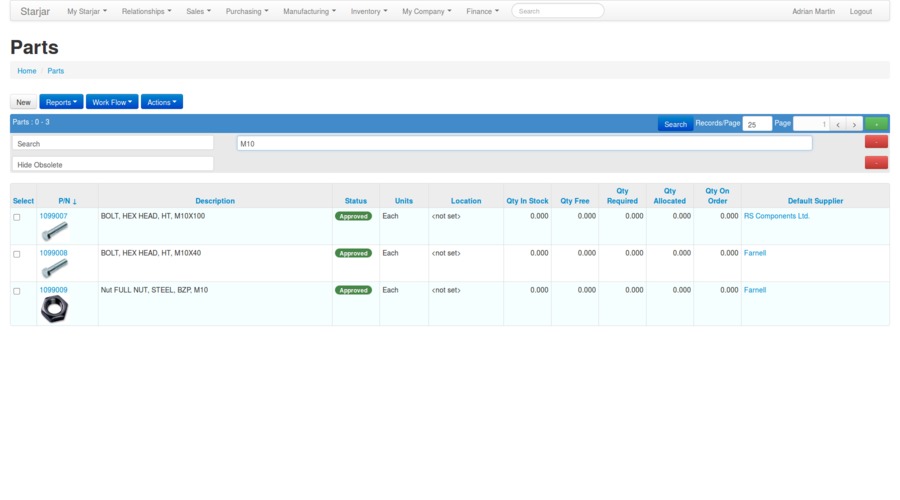
Task: Open the hex bolt M10X100 thumbnail
Action: 54,231
